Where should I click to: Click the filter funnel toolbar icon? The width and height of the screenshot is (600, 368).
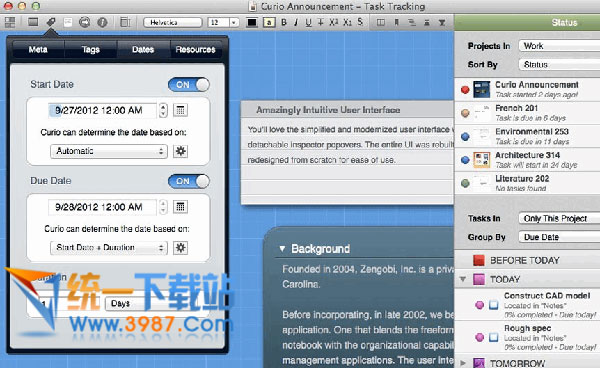click(x=442, y=23)
